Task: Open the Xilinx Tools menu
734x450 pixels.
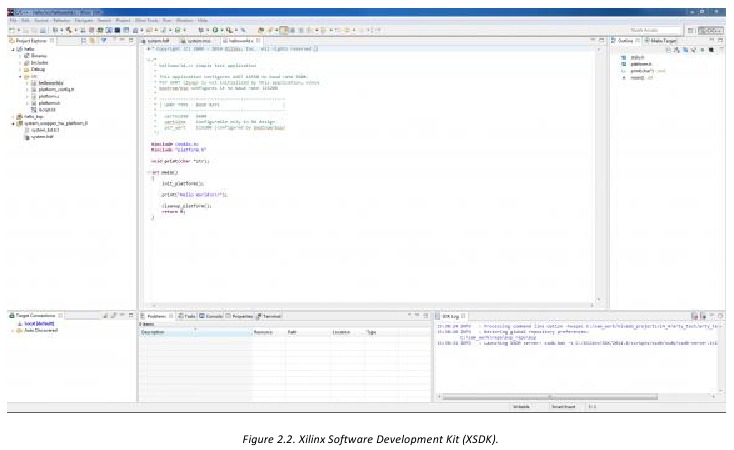Action: 147,21
